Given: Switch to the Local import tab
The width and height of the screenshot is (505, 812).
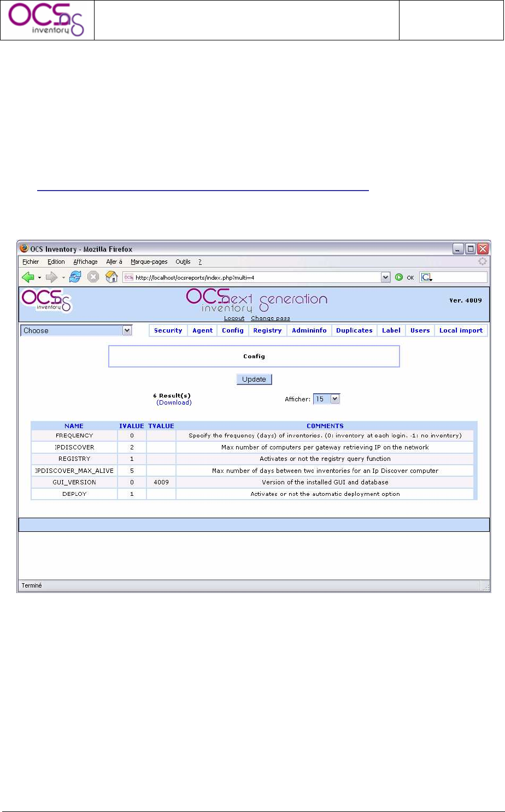Looking at the screenshot, I should (461, 330).
